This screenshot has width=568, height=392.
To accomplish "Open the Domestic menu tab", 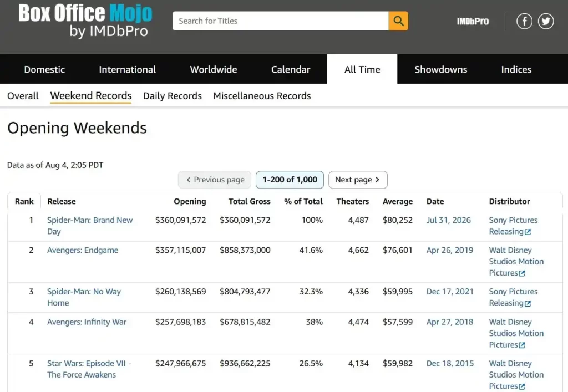I will tap(44, 69).
